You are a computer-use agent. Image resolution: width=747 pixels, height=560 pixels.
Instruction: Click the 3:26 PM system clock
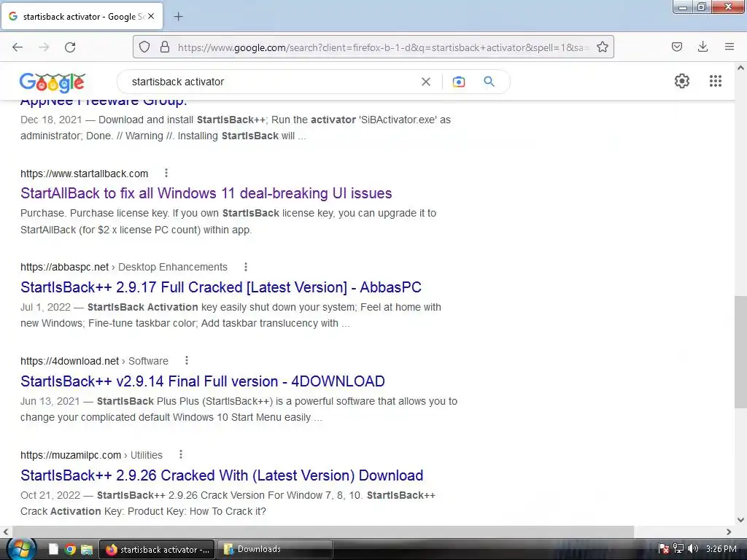(721, 549)
